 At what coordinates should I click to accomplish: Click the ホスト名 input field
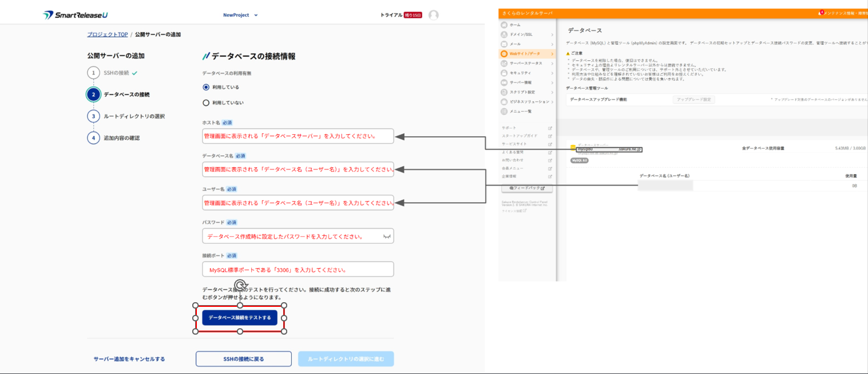298,137
